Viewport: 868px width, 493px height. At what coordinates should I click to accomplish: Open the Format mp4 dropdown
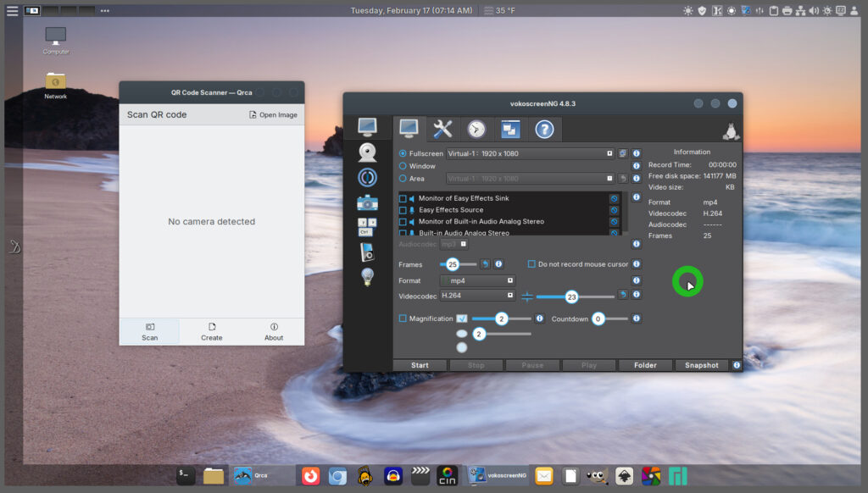click(x=478, y=280)
